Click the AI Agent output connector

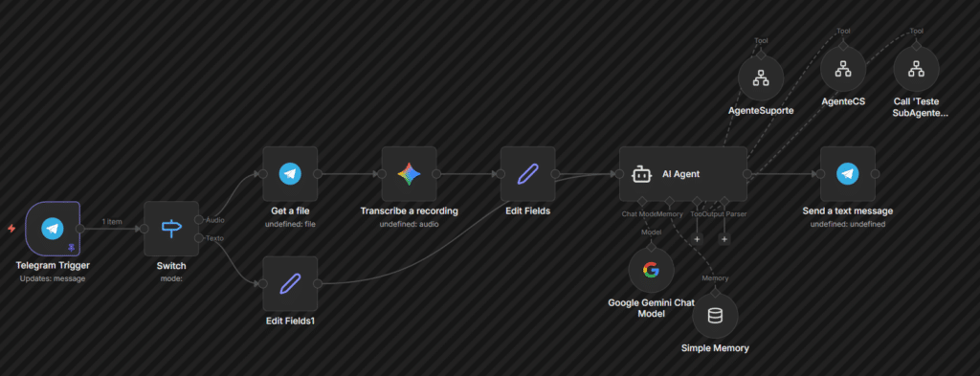coord(747,174)
